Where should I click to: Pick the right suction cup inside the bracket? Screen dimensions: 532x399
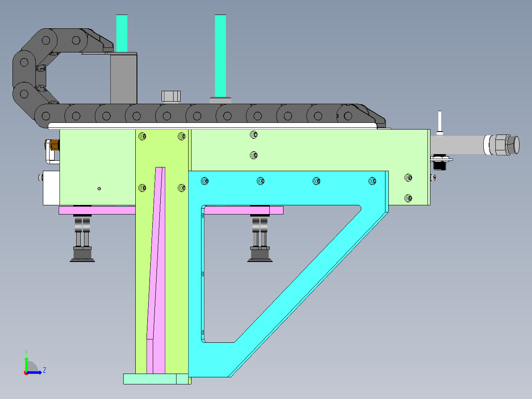260,238
